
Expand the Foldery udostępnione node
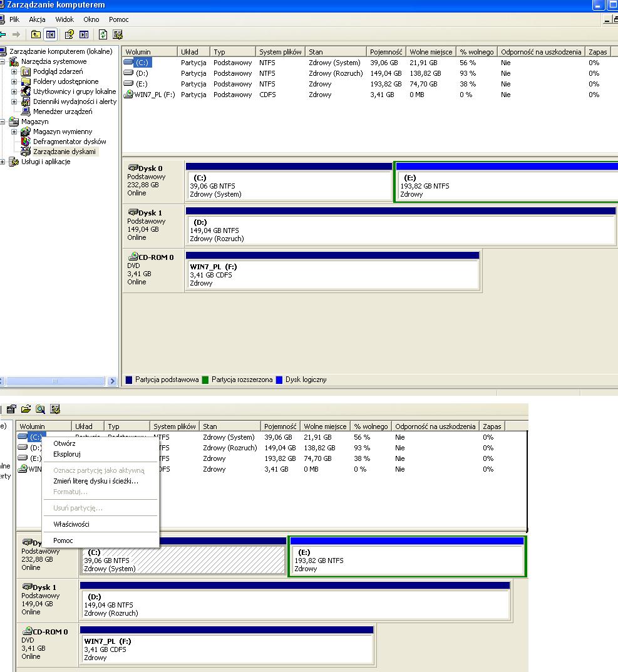click(14, 81)
